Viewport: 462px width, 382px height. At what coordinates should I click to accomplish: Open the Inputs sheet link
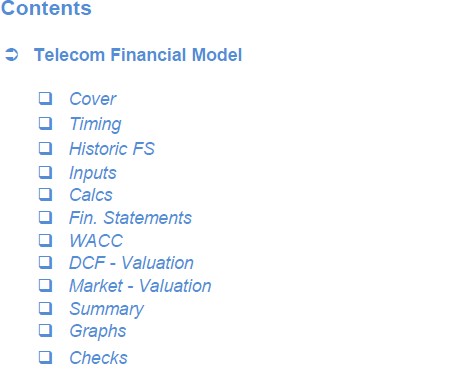(x=93, y=173)
